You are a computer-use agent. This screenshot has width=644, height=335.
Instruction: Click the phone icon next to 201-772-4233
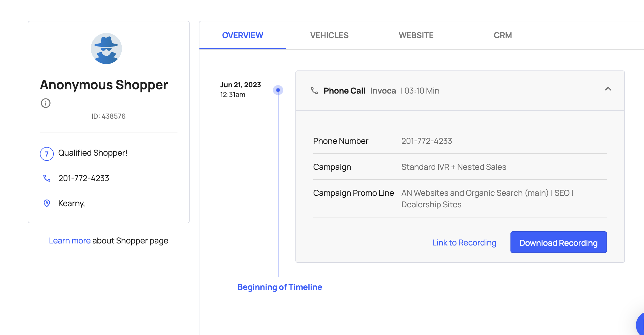47,178
